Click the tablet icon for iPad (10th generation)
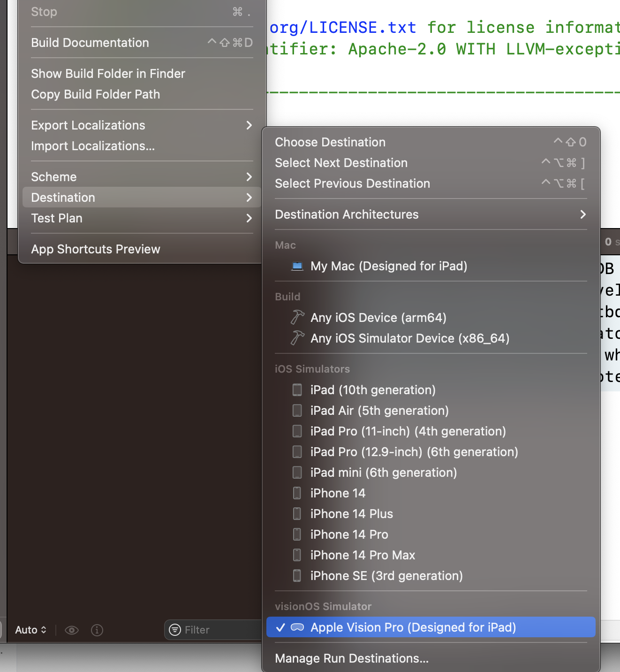Viewport: 620px width, 672px height. point(297,390)
